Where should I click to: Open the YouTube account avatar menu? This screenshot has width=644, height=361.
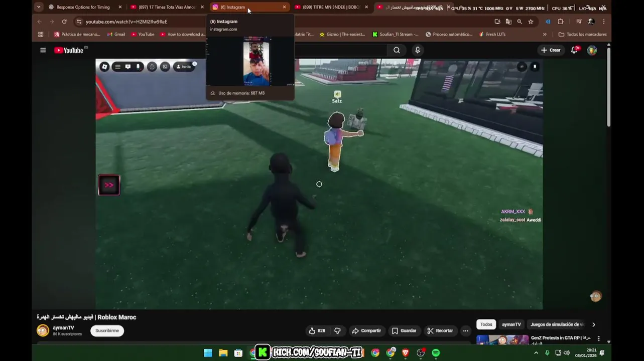(592, 50)
